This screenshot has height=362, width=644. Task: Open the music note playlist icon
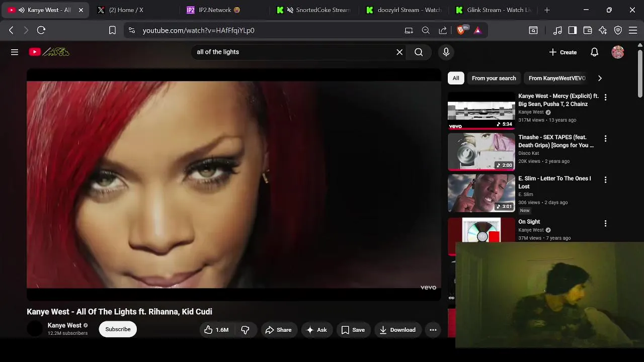click(557, 30)
